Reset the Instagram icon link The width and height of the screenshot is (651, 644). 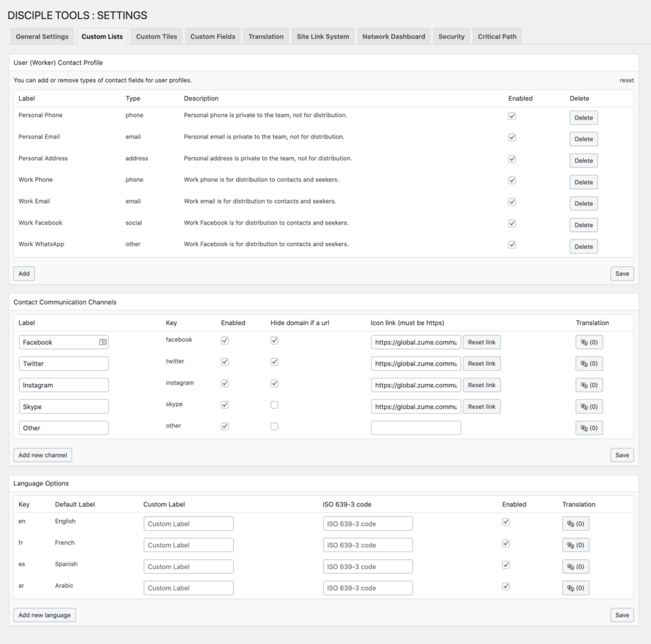click(481, 385)
